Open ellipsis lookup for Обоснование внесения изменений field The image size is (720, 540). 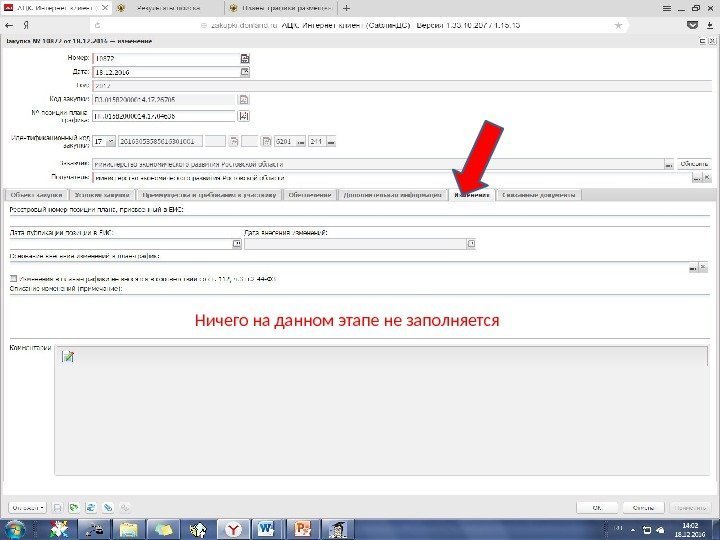[693, 267]
